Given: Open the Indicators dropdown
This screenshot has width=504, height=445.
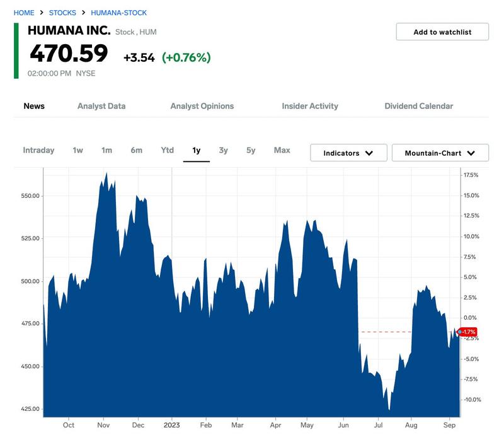Looking at the screenshot, I should [348, 153].
